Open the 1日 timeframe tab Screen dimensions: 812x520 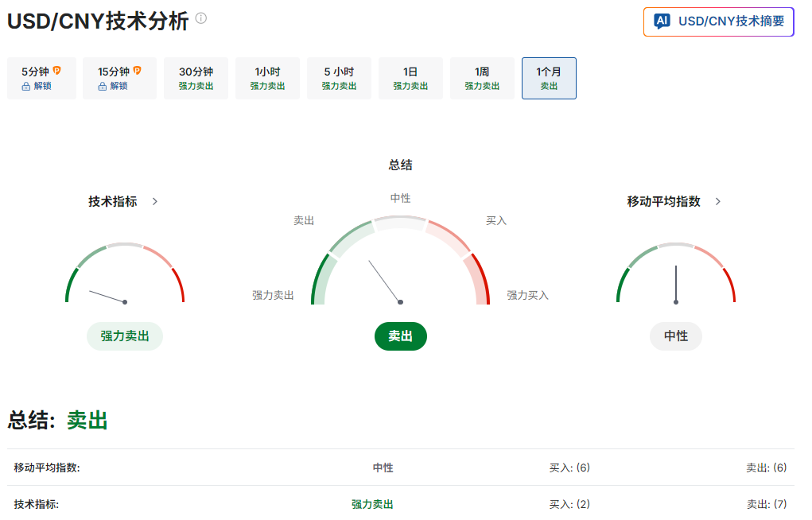tap(410, 78)
